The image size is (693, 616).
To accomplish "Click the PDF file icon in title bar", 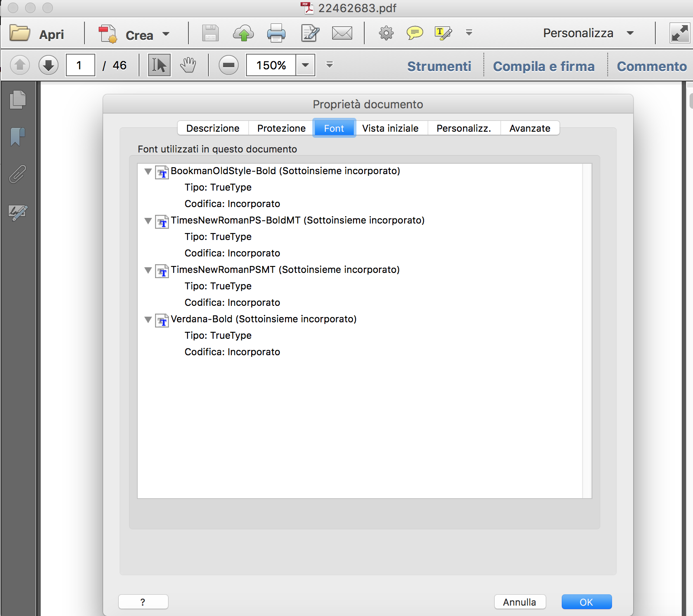I will pos(307,8).
